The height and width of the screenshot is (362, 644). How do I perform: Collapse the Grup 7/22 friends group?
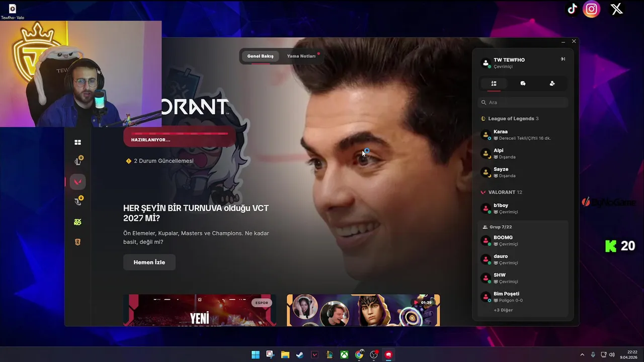pos(498,227)
